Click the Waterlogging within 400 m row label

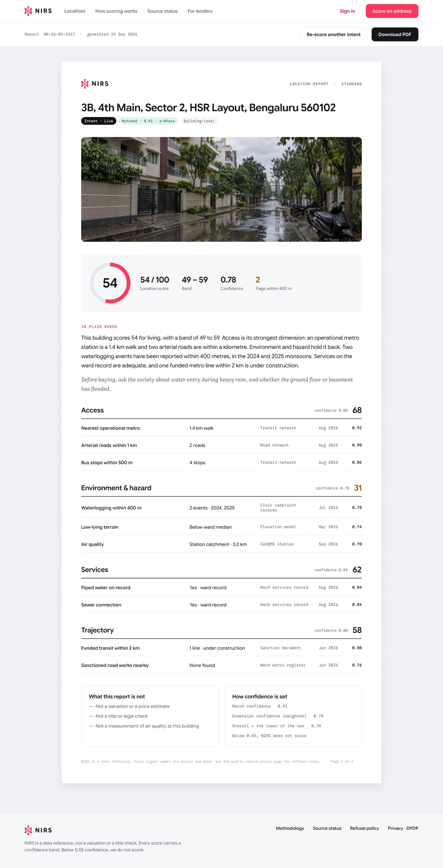(x=111, y=508)
